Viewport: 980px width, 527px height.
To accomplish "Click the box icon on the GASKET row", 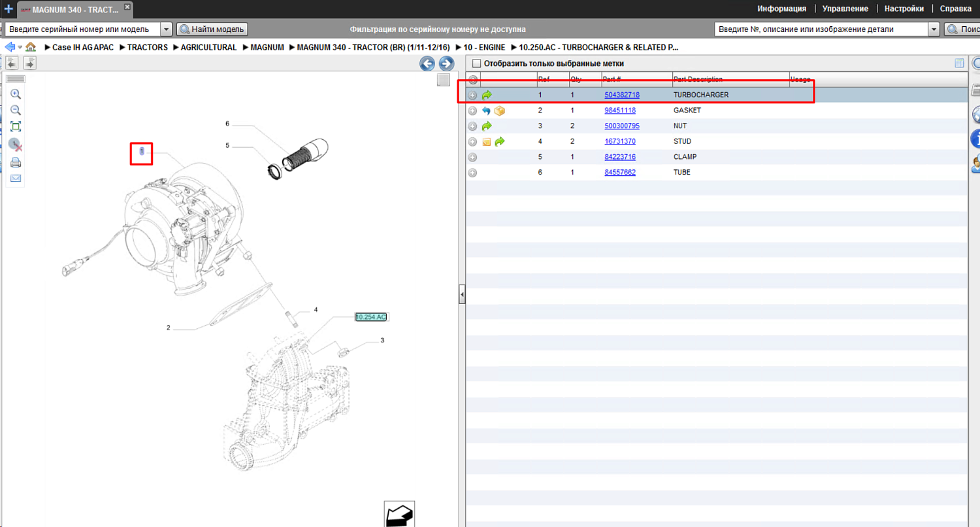I will (500, 110).
